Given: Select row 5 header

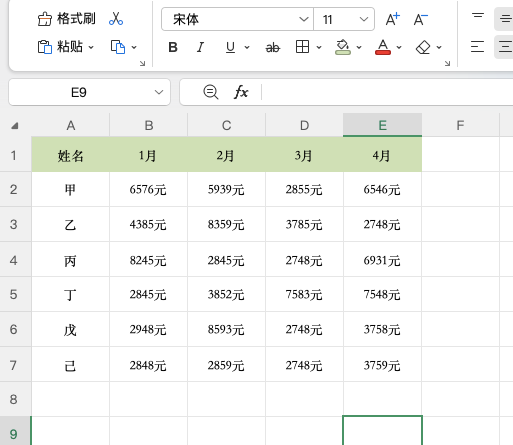Looking at the screenshot, I should tap(15, 295).
